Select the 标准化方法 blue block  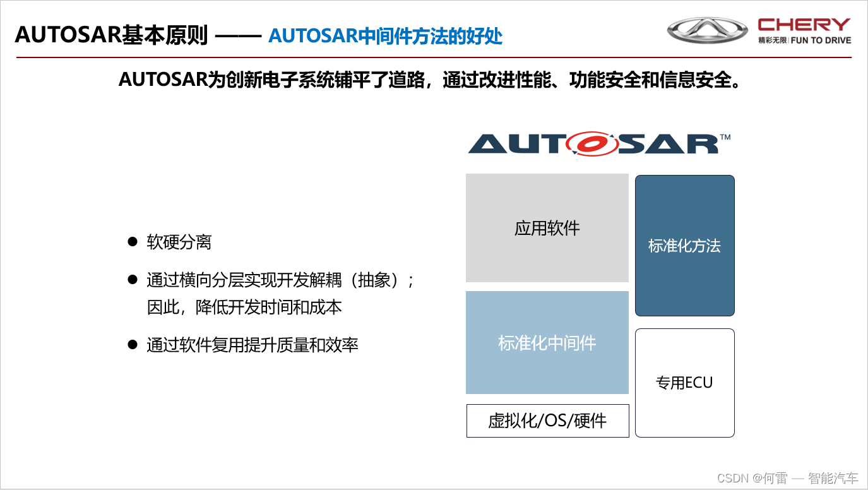(684, 246)
